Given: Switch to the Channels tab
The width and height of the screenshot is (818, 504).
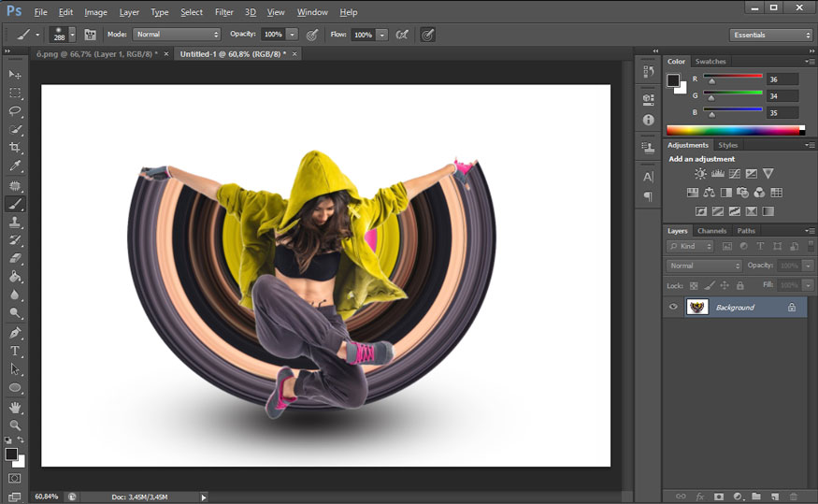Looking at the screenshot, I should click(x=711, y=231).
